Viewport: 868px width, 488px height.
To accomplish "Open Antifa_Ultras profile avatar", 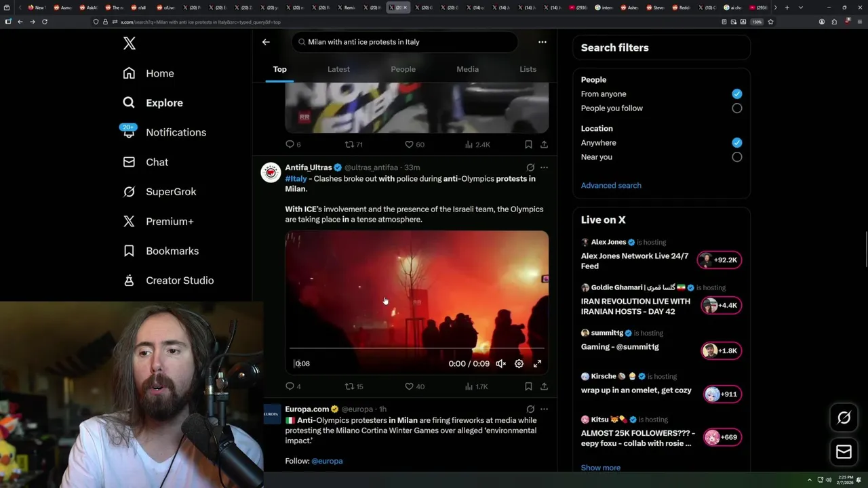I will coord(271,172).
